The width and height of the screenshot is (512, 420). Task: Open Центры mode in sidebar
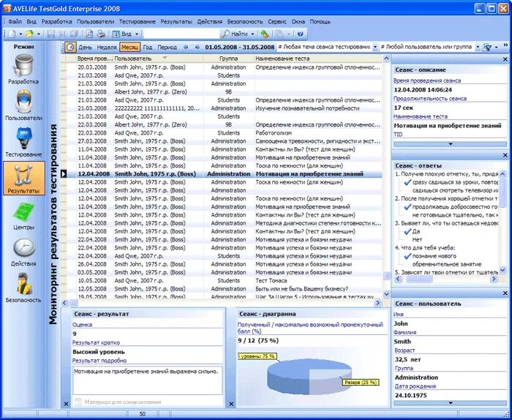(23, 215)
